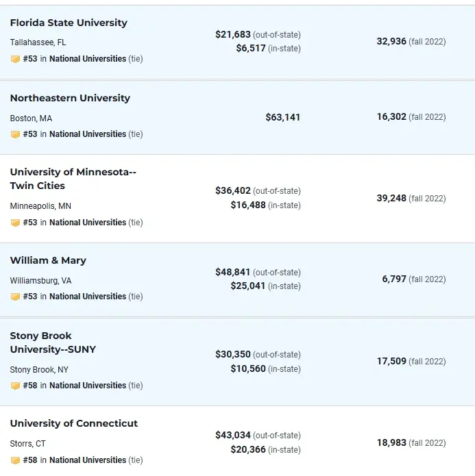Click the badge icon beside Florida State's #53 ranking
This screenshot has height=476, width=475.
click(x=15, y=59)
